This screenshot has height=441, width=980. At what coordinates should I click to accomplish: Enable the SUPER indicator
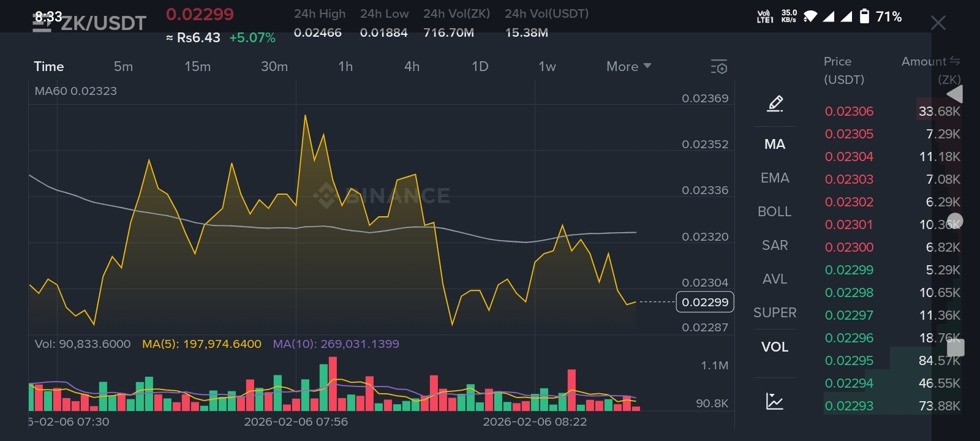(774, 312)
